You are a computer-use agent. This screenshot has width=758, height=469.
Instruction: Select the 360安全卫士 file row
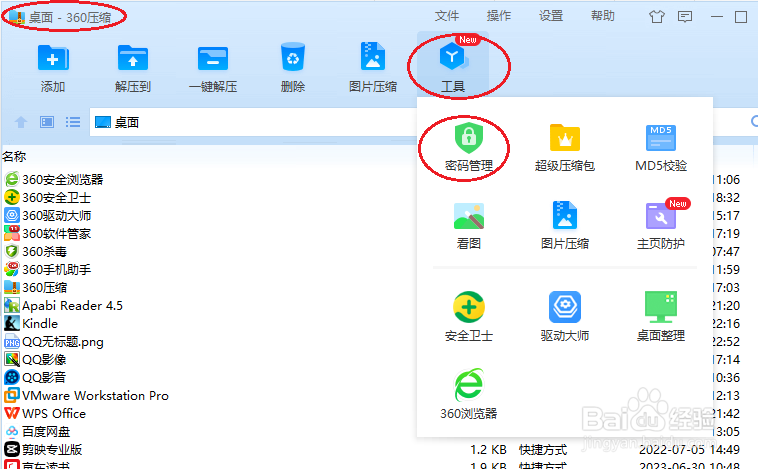point(47,197)
